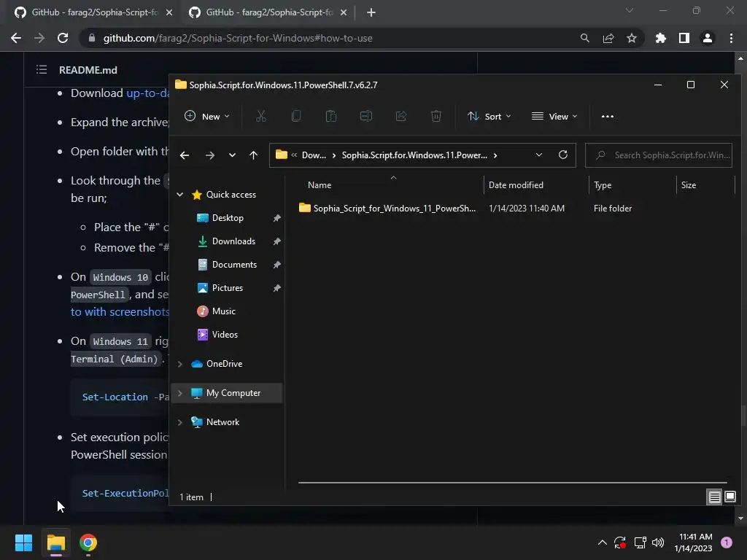747x560 pixels.
Task: Click the pin icon next to Downloads
Action: click(276, 241)
